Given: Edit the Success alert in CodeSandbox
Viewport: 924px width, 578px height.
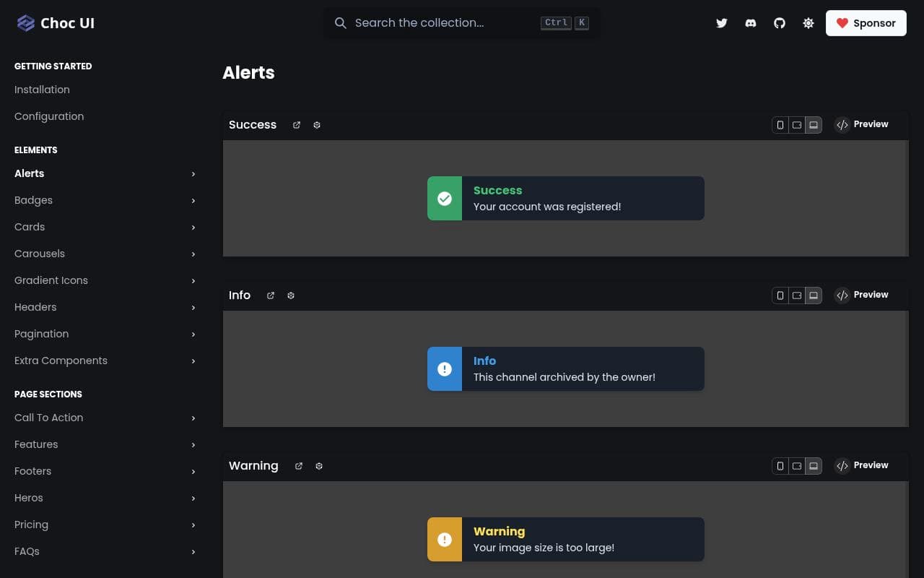Looking at the screenshot, I should click(317, 124).
